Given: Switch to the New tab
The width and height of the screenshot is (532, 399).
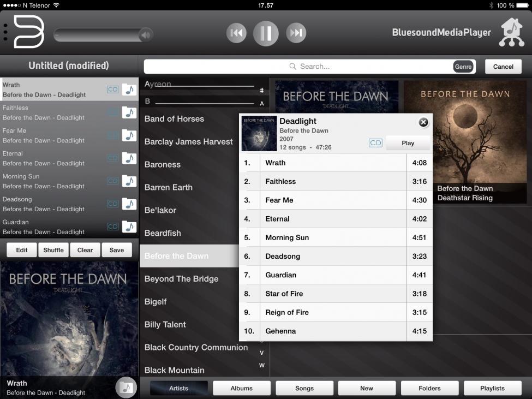Looking at the screenshot, I should click(367, 388).
